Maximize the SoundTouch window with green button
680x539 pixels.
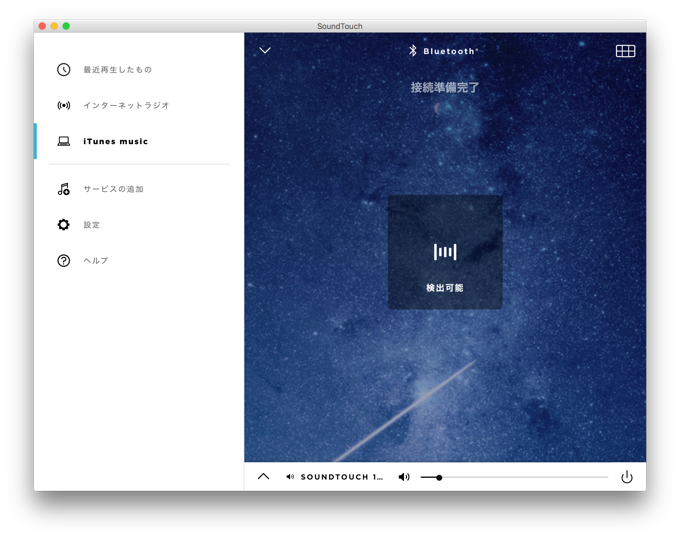click(x=66, y=26)
